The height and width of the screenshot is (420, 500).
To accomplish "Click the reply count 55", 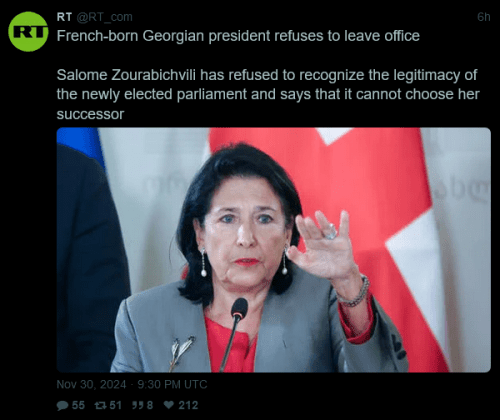I will [x=78, y=405].
